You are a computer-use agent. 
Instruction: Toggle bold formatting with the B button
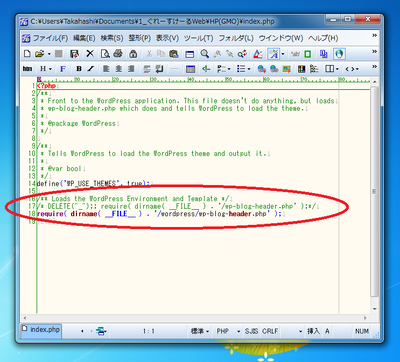(79, 69)
